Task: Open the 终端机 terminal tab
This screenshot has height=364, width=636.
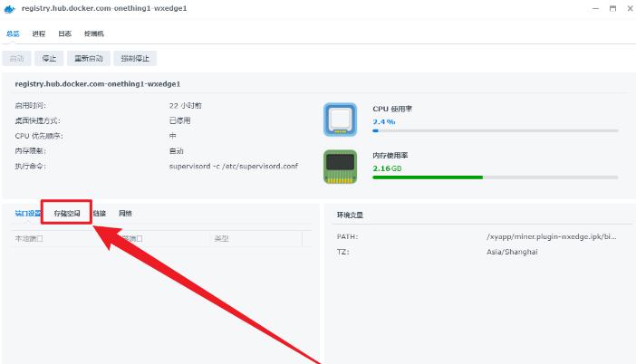Action: tap(94, 34)
